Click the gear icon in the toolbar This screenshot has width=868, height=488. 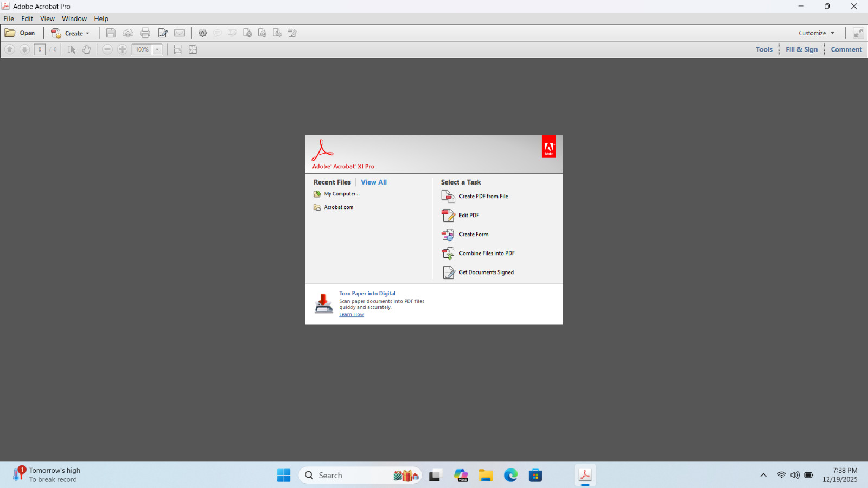click(x=202, y=33)
